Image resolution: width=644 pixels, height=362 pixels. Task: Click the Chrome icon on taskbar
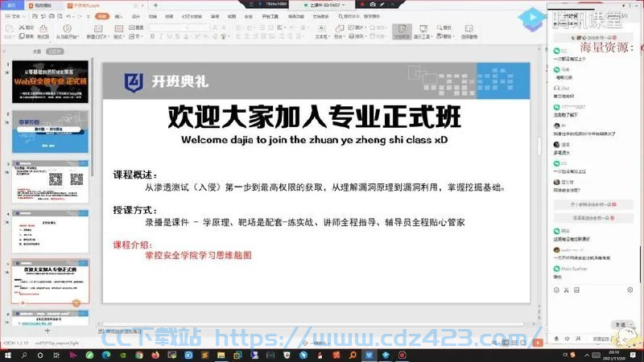coord(138,356)
